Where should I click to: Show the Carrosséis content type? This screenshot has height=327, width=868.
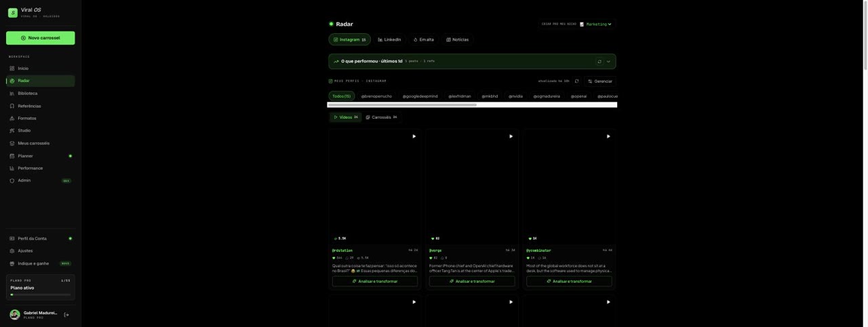381,117
